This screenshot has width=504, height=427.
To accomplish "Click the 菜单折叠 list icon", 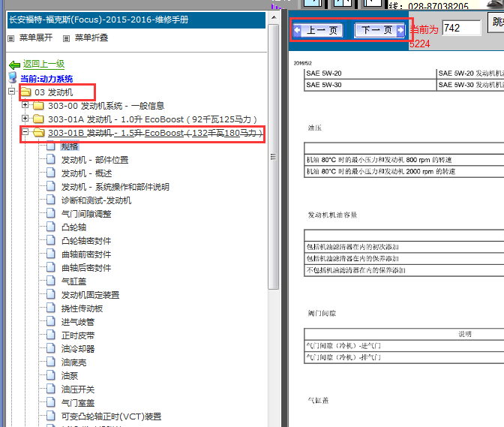I will point(67,38).
